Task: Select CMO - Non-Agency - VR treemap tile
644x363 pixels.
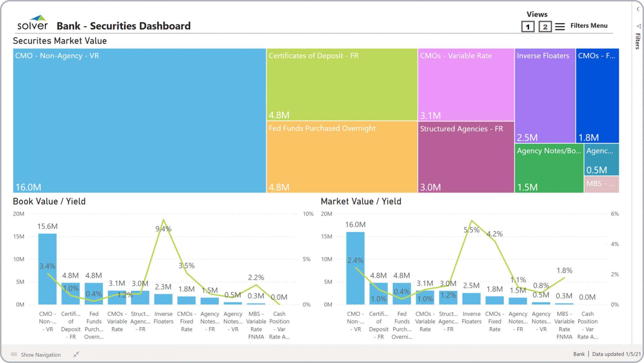Action: point(139,121)
